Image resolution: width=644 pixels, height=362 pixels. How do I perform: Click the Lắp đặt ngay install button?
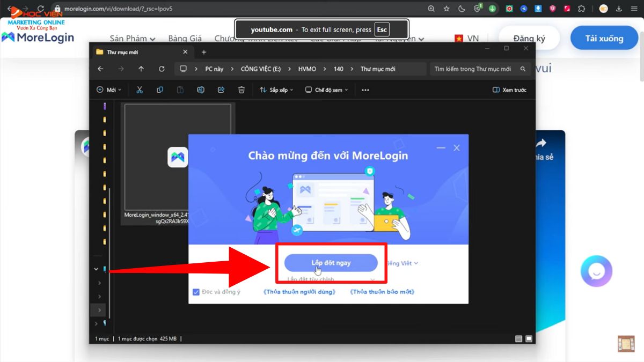pyautogui.click(x=331, y=263)
